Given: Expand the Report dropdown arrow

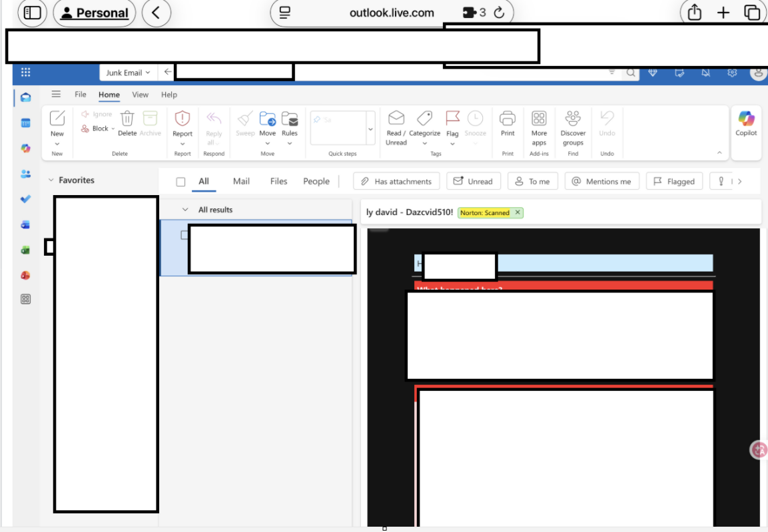Looking at the screenshot, I should click(x=183, y=144).
